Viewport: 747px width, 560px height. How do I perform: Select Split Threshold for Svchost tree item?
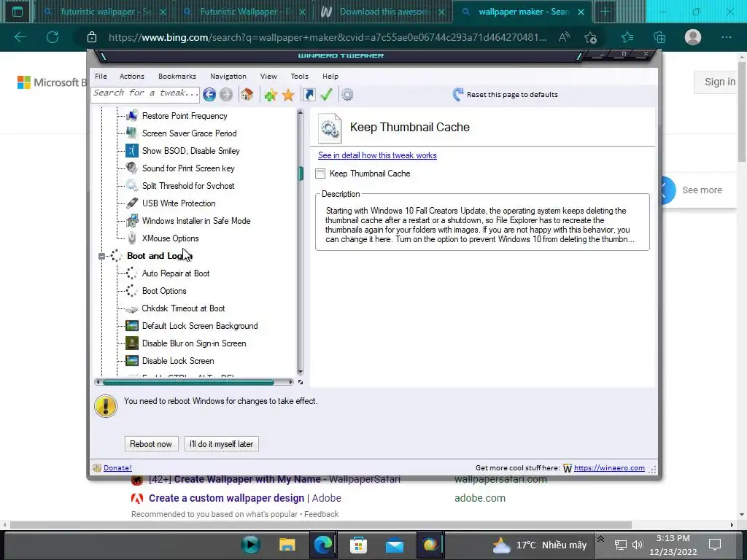pos(188,186)
